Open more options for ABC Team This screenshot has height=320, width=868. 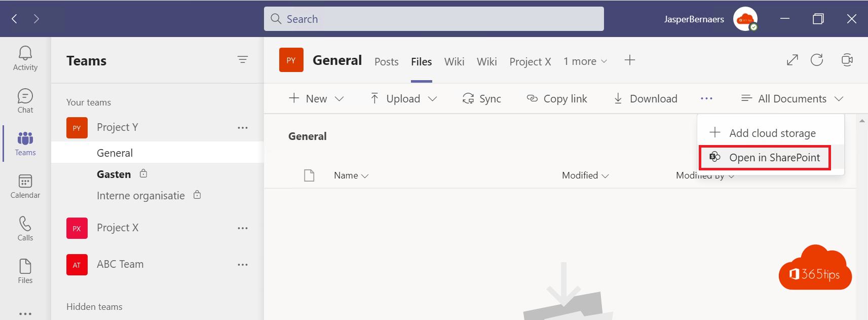[x=243, y=265]
